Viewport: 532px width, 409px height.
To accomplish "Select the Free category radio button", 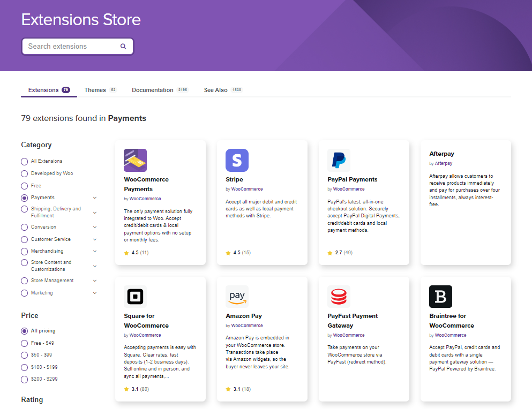I will pos(24,185).
